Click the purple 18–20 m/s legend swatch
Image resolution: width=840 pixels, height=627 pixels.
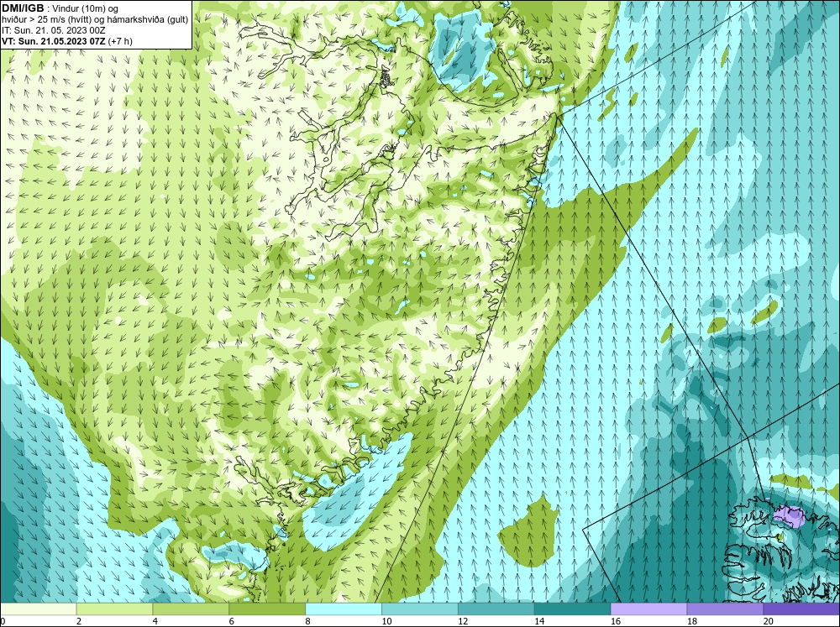(x=726, y=609)
